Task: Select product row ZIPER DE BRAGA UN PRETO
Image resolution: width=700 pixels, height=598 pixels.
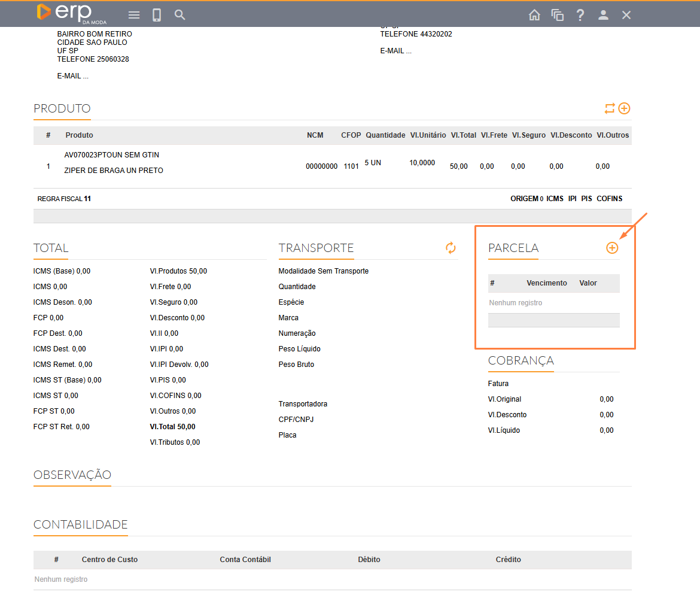Action: 114,170
